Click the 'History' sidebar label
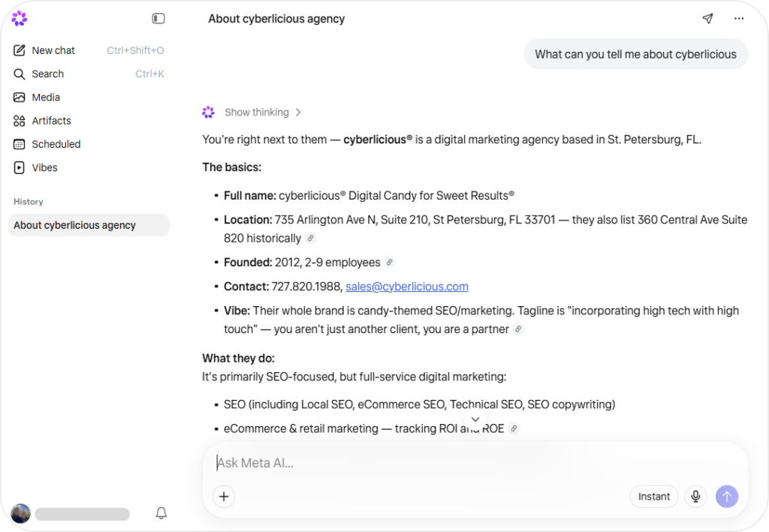769x532 pixels. point(29,202)
